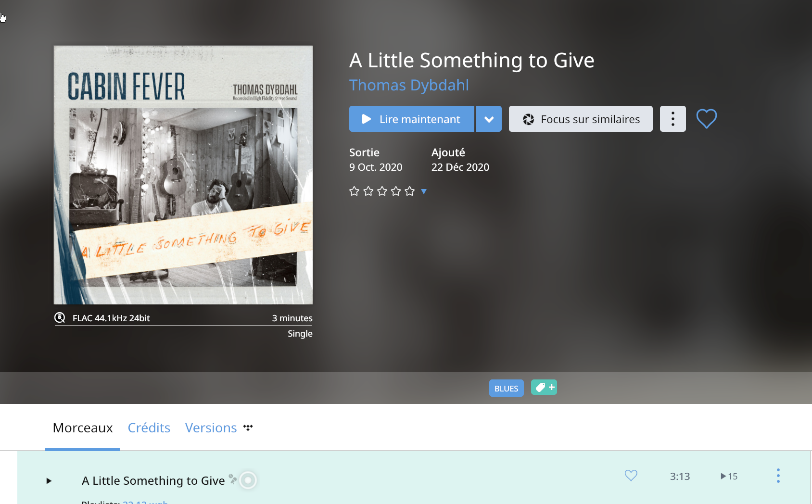Open the album three-dot options menu
Image resolution: width=812 pixels, height=504 pixels.
click(x=672, y=119)
